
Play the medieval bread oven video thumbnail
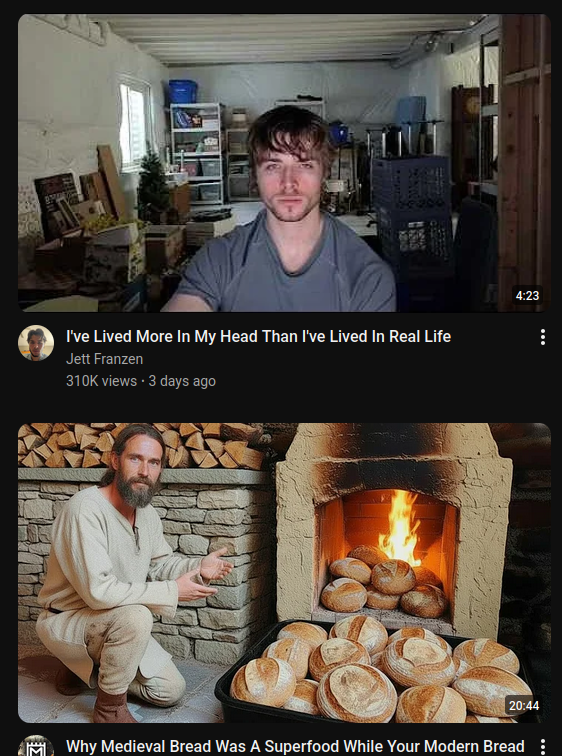coord(284,573)
